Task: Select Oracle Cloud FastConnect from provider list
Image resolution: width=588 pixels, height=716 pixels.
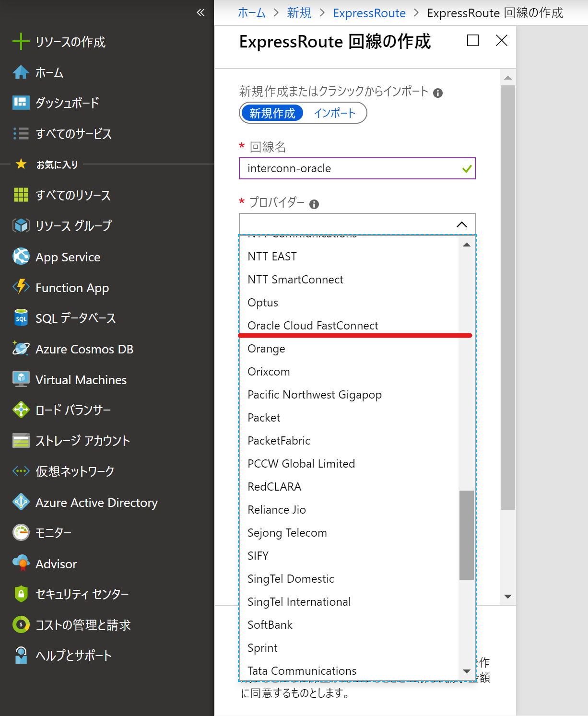Action: point(313,326)
